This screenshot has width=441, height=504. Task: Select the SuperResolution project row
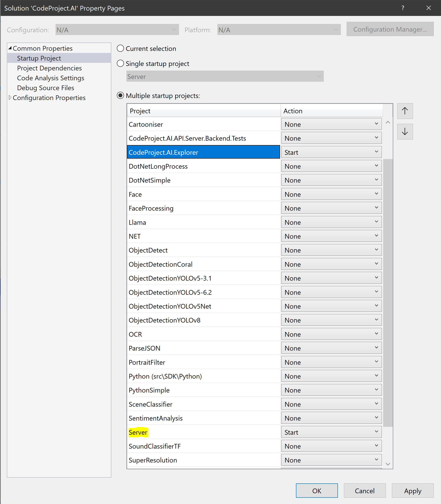point(204,460)
